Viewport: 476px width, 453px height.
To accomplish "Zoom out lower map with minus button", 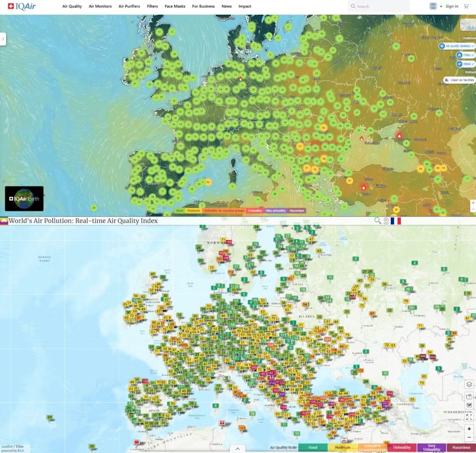I will coord(469,437).
